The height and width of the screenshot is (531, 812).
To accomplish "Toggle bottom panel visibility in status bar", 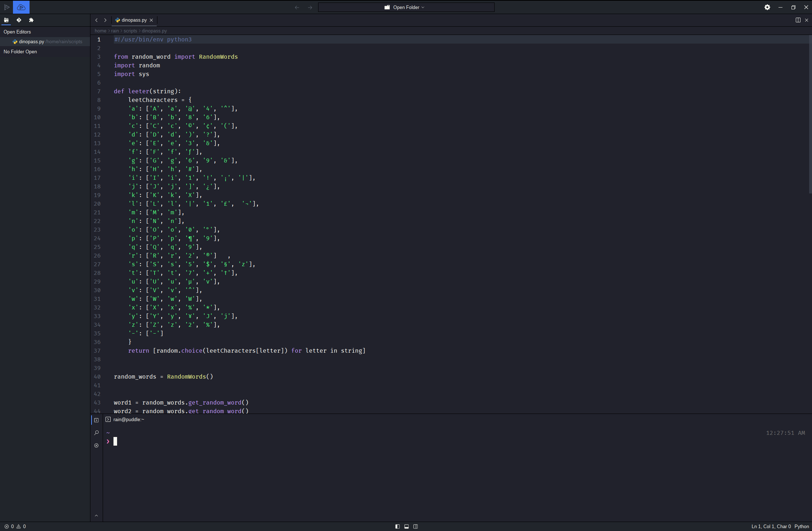I will pos(406,526).
